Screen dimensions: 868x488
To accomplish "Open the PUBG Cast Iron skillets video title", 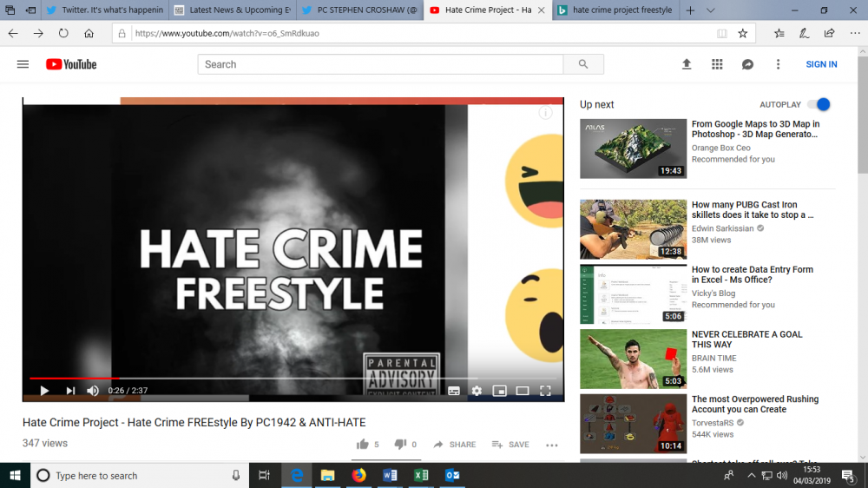I will coord(753,209).
